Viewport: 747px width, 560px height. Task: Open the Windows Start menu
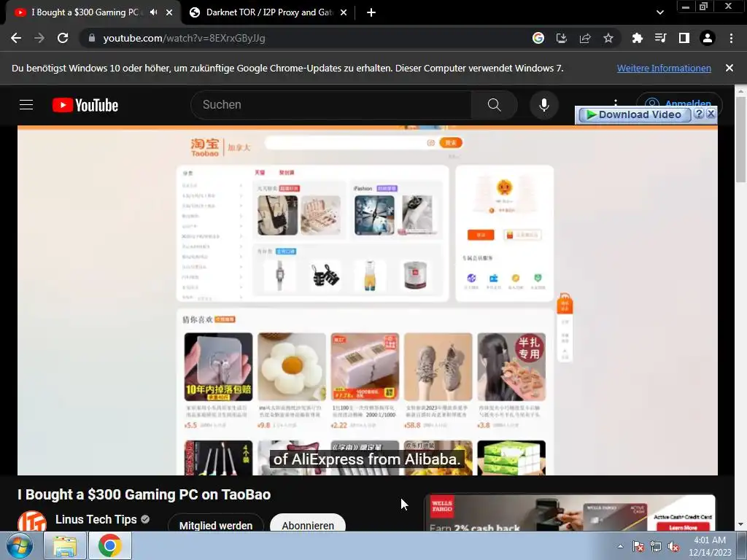(20, 545)
